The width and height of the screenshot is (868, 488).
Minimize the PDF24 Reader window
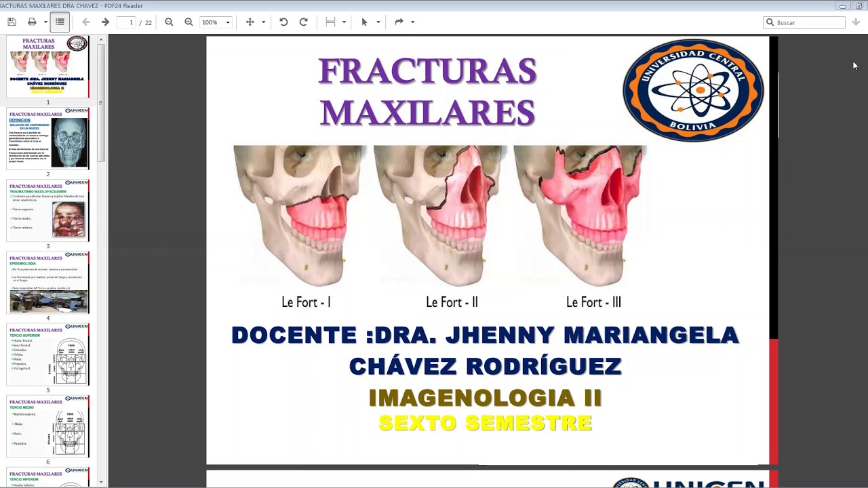843,6
